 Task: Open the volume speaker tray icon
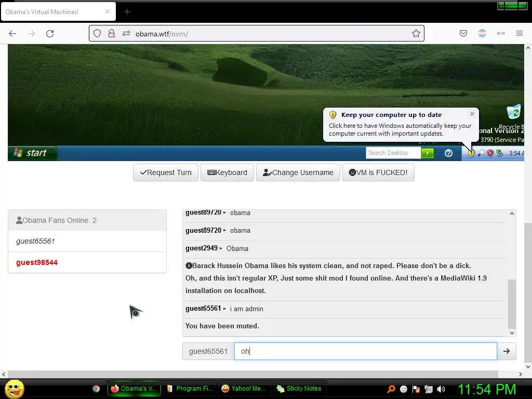(441, 389)
